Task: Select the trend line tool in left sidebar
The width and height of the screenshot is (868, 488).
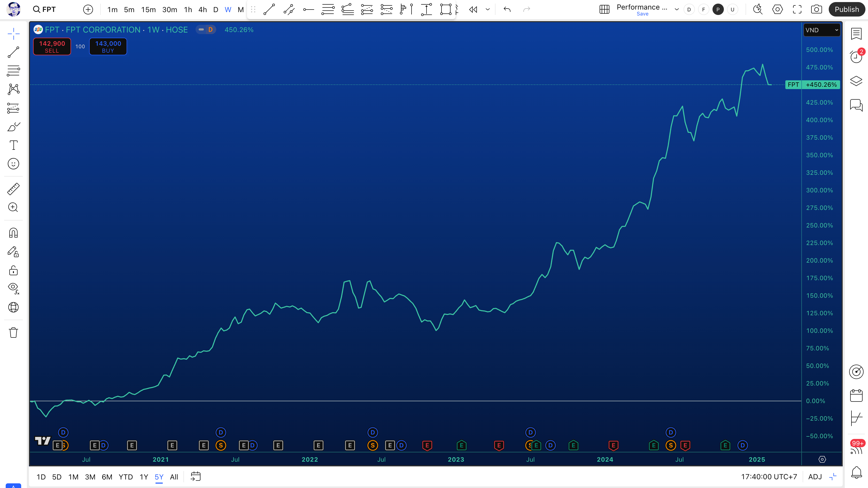Action: coord(13,52)
